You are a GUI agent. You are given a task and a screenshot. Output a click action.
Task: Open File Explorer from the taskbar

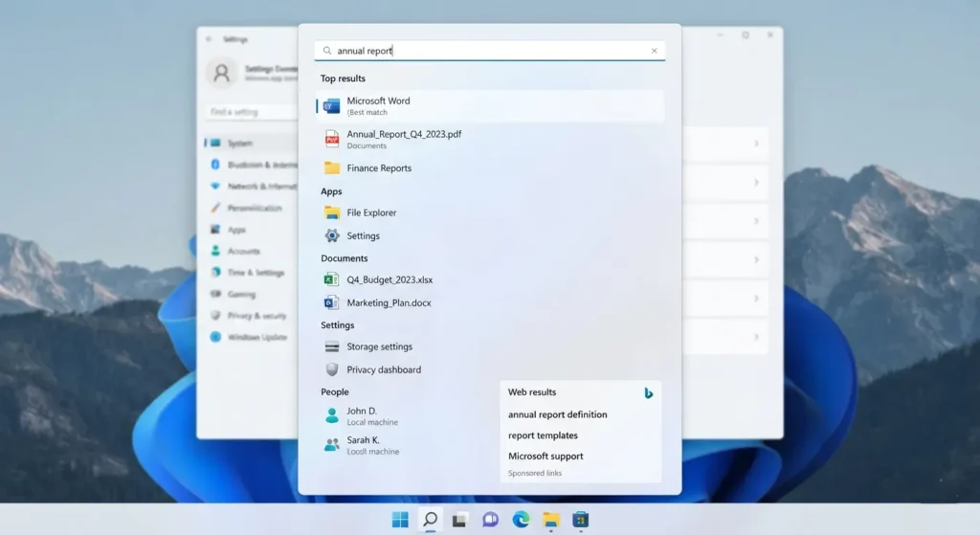[550, 520]
